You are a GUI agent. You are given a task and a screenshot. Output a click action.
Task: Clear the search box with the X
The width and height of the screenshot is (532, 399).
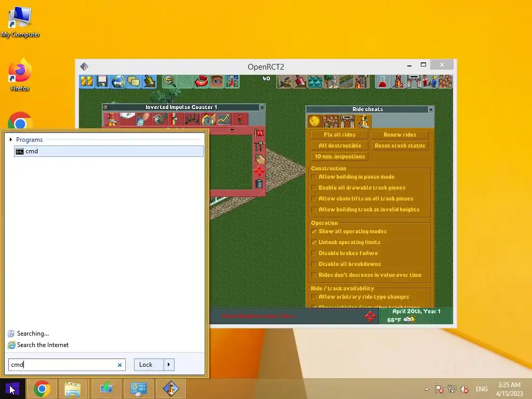coord(119,365)
